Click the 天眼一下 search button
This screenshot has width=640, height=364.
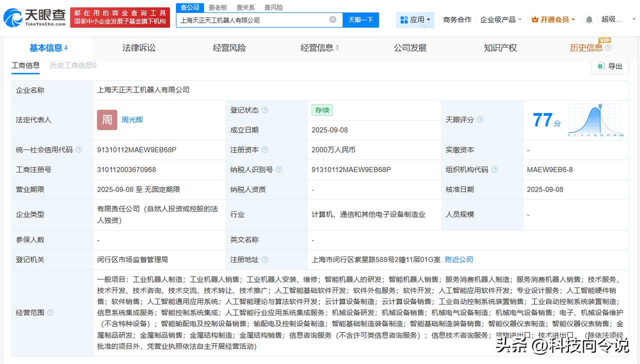click(x=361, y=19)
